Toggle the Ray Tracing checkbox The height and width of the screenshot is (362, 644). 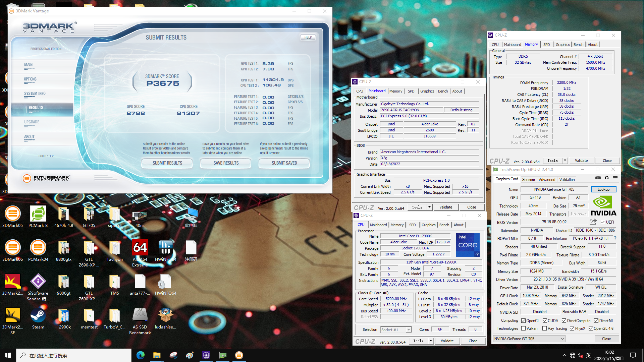(x=544, y=328)
